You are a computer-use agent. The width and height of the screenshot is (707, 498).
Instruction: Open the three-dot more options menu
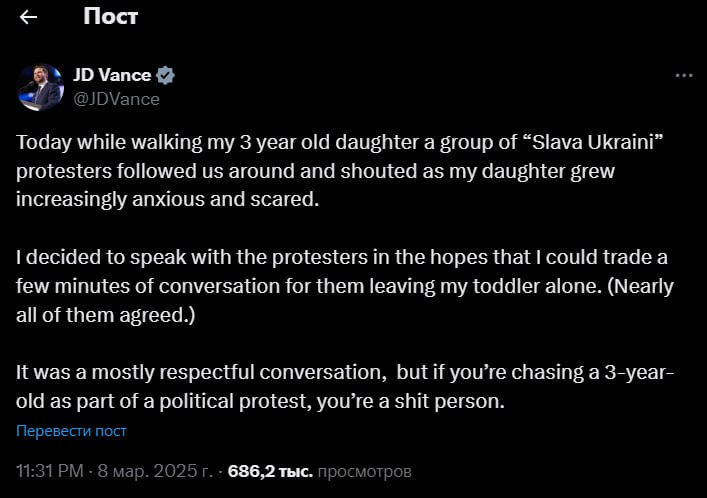click(x=684, y=75)
